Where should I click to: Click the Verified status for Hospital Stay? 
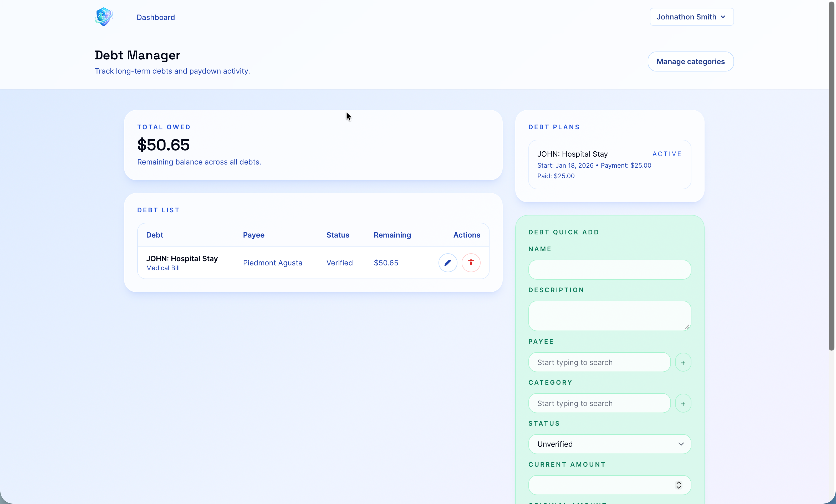(340, 263)
